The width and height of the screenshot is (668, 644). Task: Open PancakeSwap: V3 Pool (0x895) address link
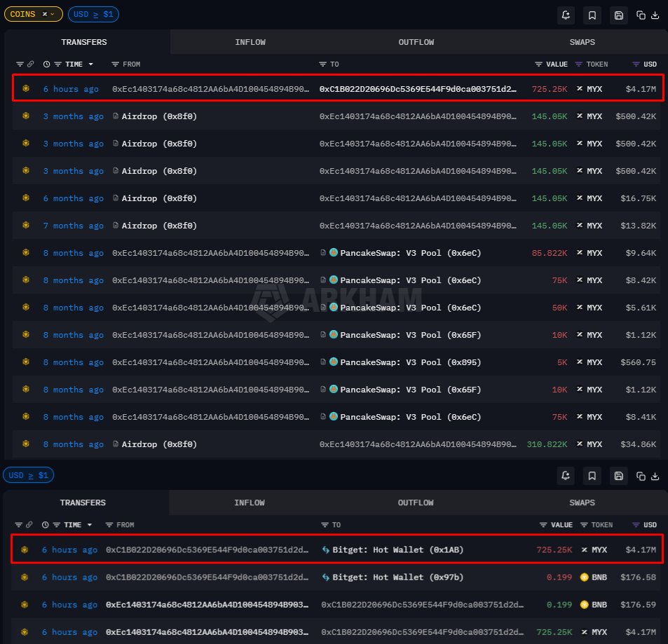410,362
